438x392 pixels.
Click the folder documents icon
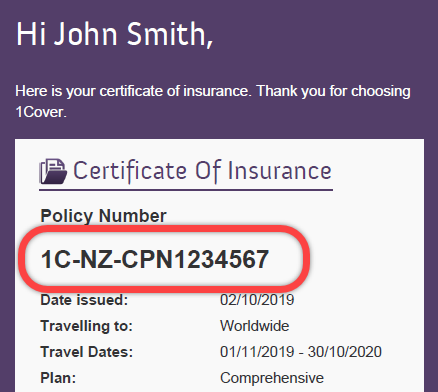pyautogui.click(x=53, y=171)
